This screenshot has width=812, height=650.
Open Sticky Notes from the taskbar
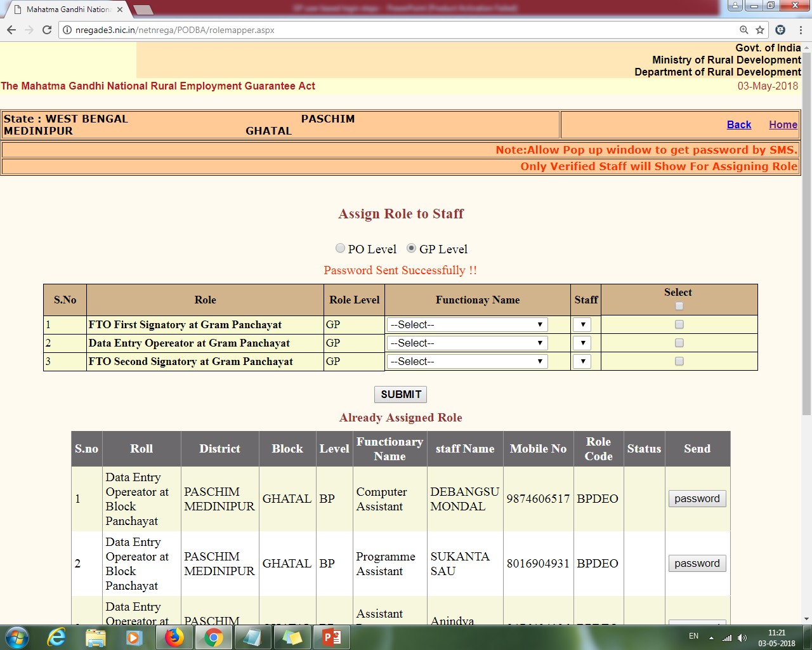pyautogui.click(x=292, y=637)
